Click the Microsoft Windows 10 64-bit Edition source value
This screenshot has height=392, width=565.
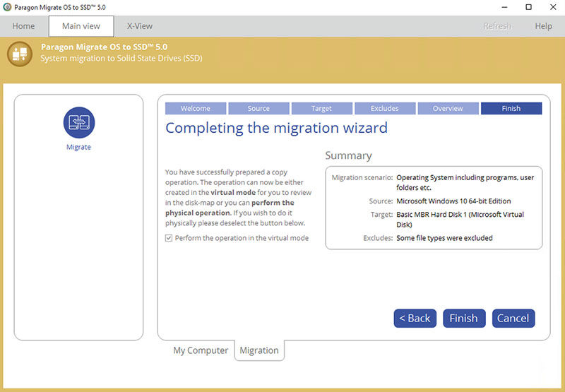coord(453,201)
